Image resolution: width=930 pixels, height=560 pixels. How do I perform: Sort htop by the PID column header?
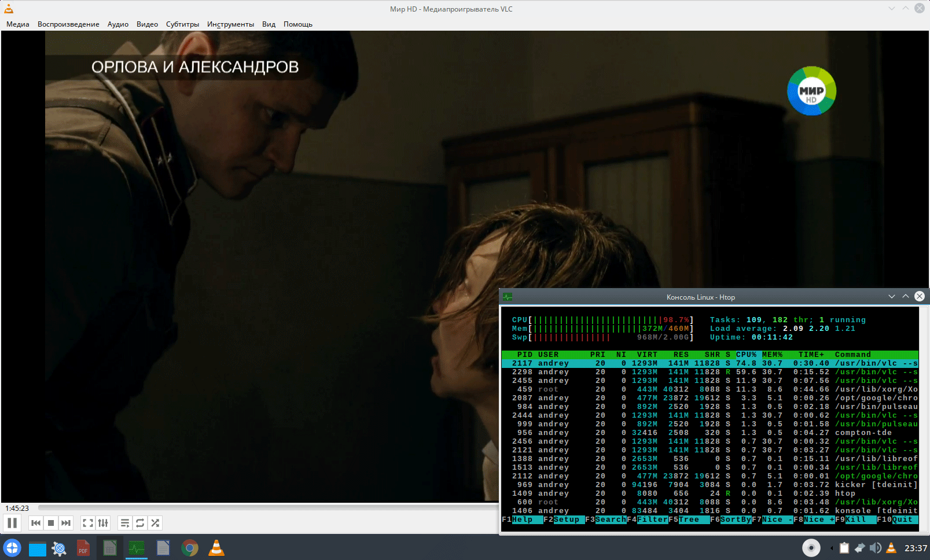click(x=525, y=355)
